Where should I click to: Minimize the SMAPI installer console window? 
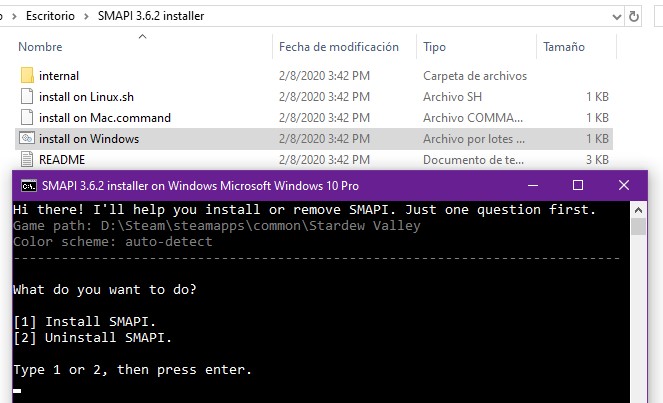(x=531, y=186)
